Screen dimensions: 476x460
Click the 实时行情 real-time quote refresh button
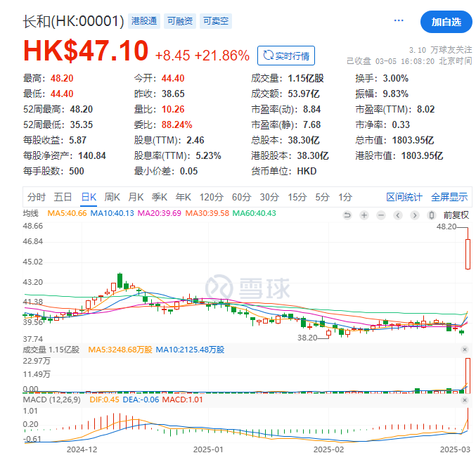click(286, 56)
